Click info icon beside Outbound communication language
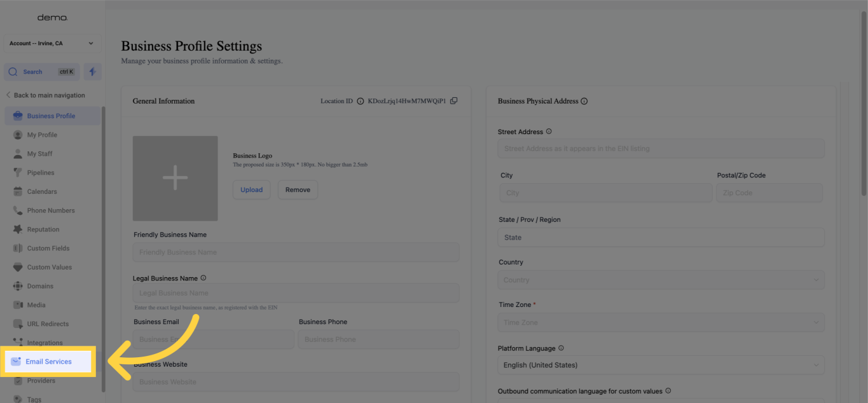This screenshot has width=868, height=403. coord(668,391)
